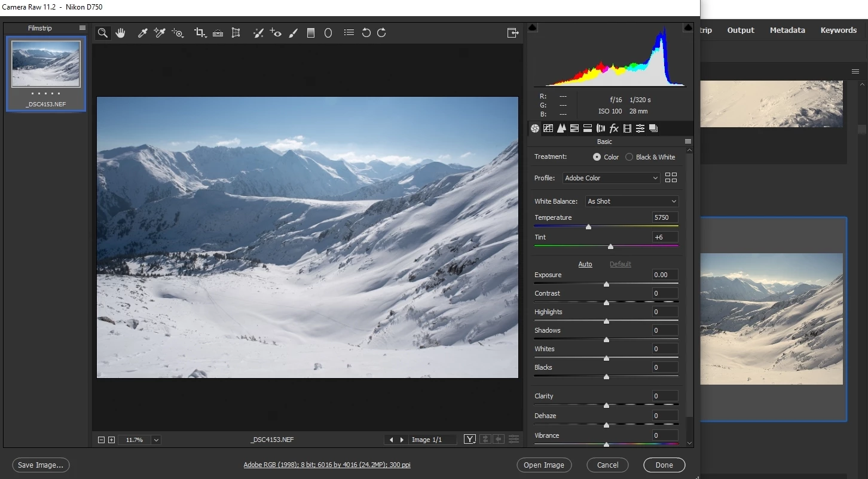Click the Auto tone adjustment link
The width and height of the screenshot is (868, 479).
pyautogui.click(x=585, y=264)
